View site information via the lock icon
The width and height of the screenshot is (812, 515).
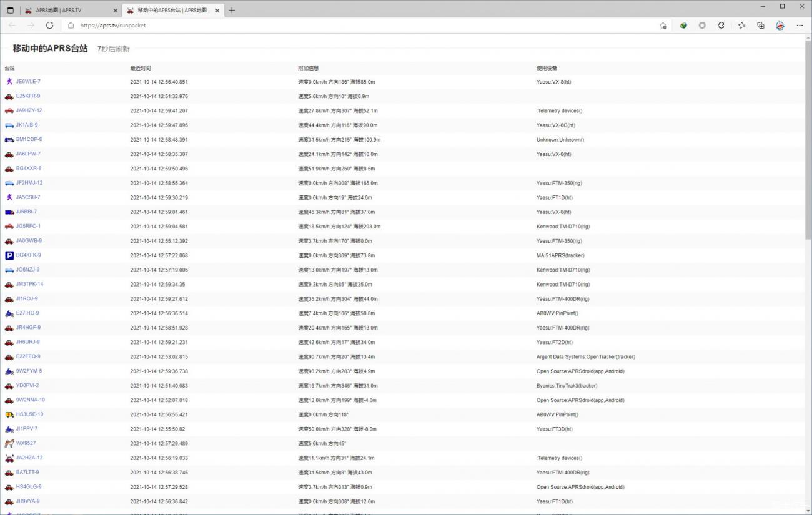pos(71,26)
